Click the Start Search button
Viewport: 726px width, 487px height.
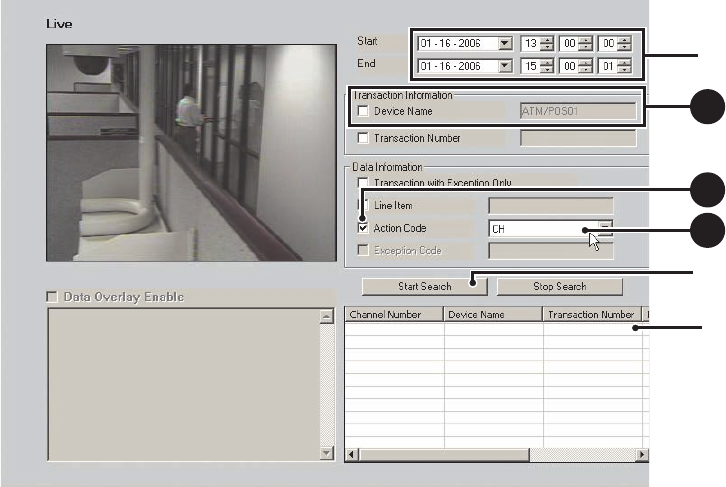click(x=424, y=287)
